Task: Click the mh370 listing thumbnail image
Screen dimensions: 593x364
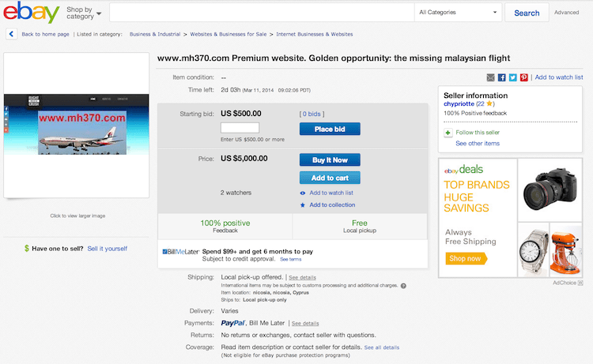Action: 76,123
